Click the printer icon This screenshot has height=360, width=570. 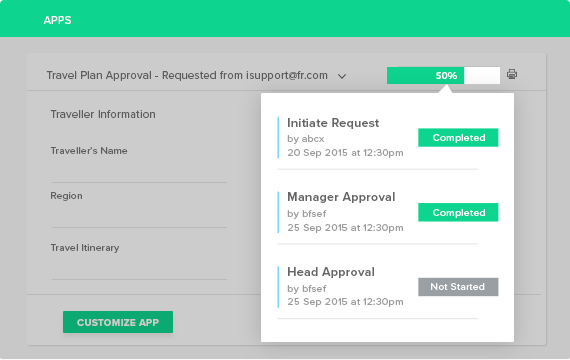512,75
